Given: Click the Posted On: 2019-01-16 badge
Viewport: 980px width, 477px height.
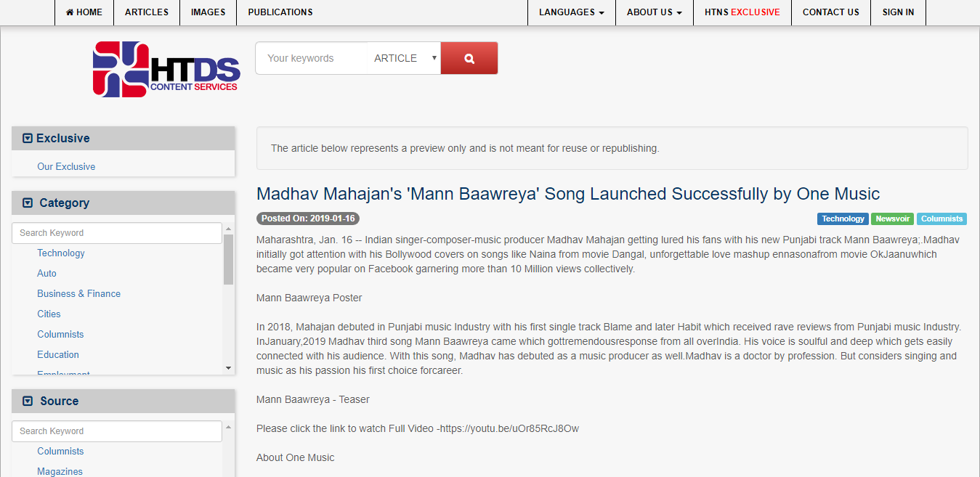Looking at the screenshot, I should point(308,219).
